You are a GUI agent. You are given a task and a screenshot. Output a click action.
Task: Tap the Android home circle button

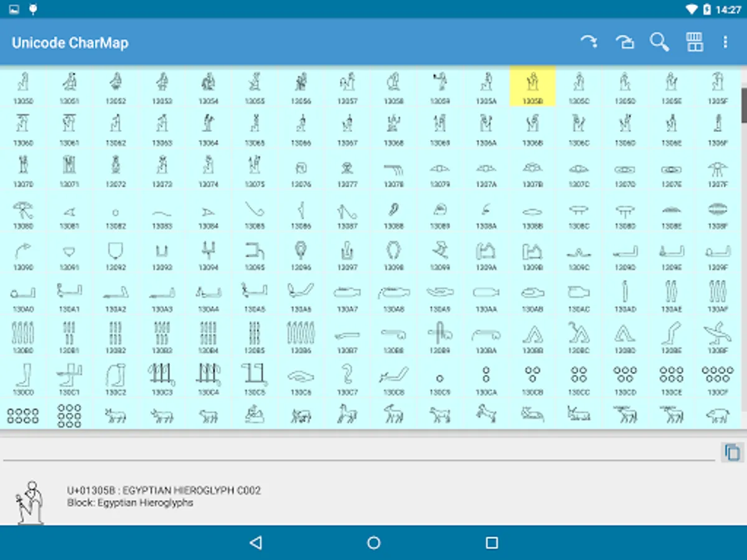click(x=374, y=543)
